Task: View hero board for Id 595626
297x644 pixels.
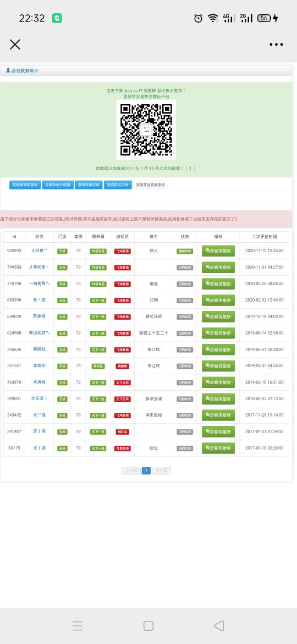Action: [218, 350]
